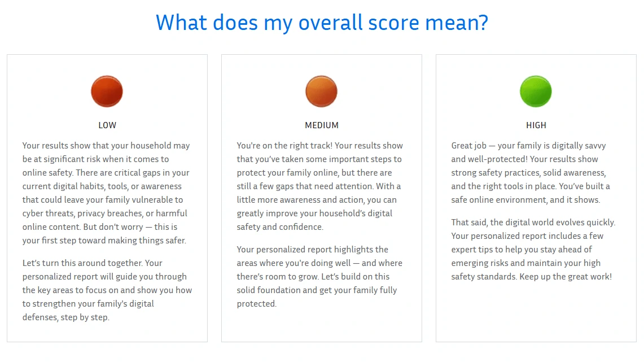Image resolution: width=644 pixels, height=362 pixels.
Task: Select the MEDIUM score label
Action: click(x=322, y=125)
